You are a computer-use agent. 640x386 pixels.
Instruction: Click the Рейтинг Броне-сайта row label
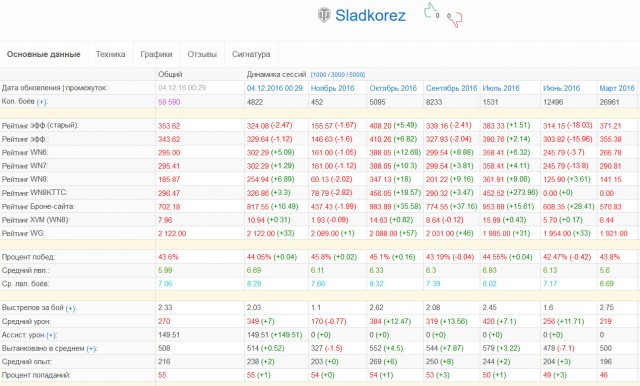[38, 206]
